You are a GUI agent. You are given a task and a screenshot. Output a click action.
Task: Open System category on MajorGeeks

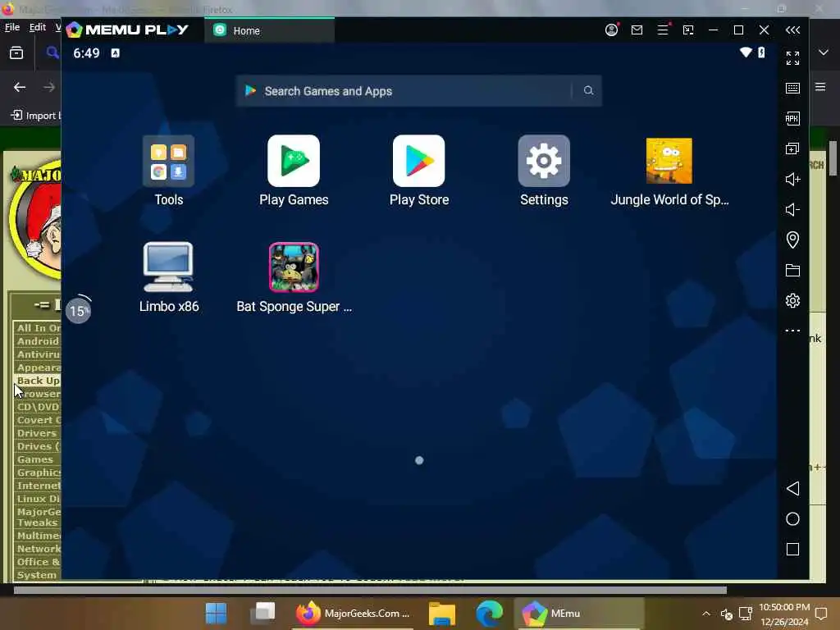(36, 575)
